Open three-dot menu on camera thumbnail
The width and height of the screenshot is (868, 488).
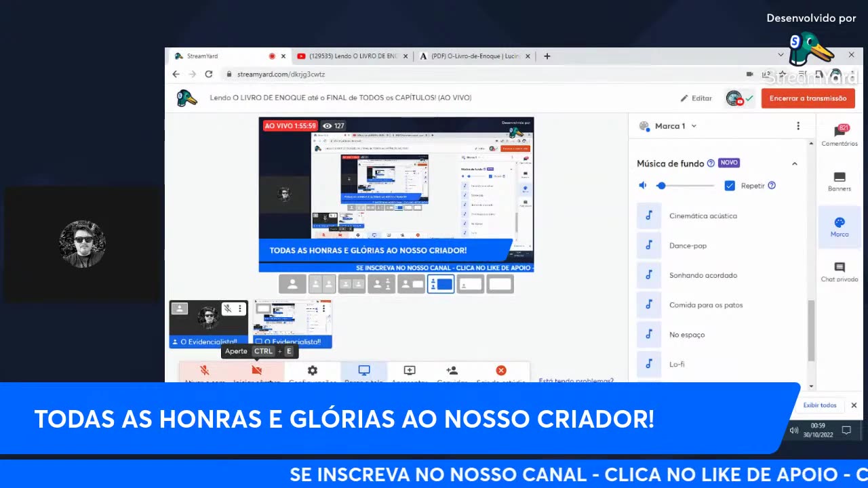[240, 308]
